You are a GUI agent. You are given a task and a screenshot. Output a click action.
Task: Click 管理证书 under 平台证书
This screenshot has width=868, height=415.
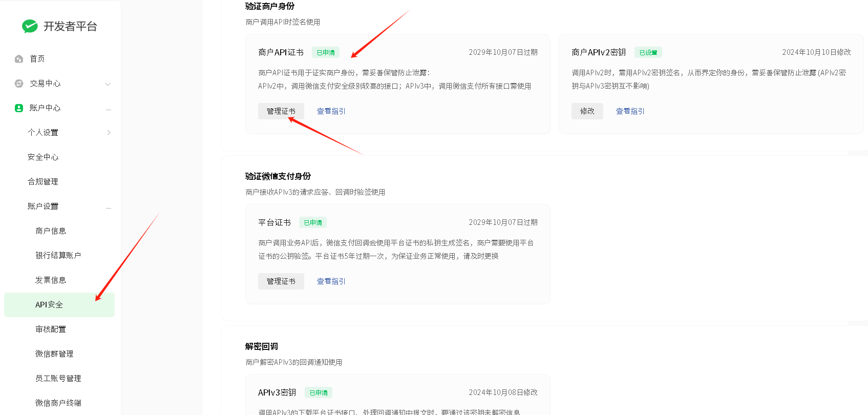click(281, 281)
